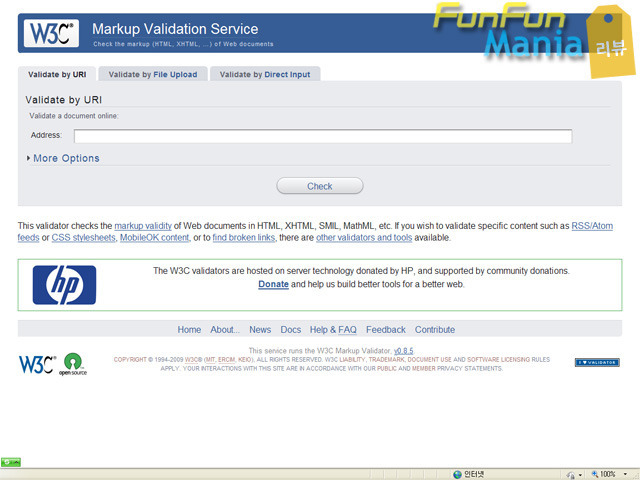Click the I heart Validator badge
This screenshot has width=640, height=480.
tap(597, 362)
